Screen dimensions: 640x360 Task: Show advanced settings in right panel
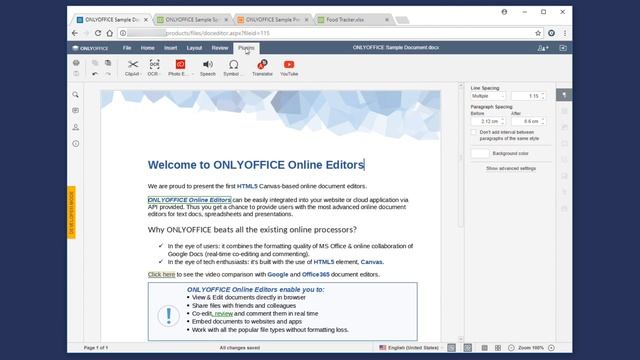pyautogui.click(x=511, y=168)
